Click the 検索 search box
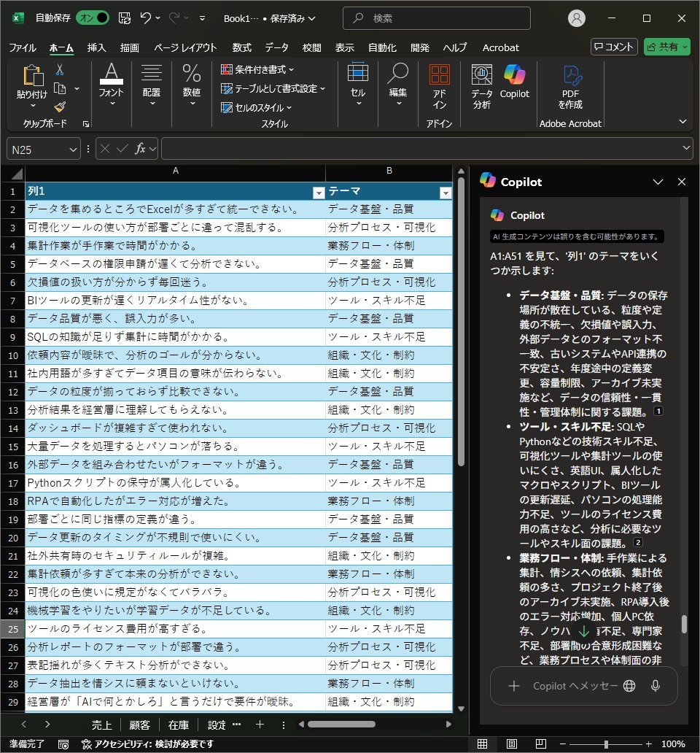This screenshot has height=753, width=700. 437,18
